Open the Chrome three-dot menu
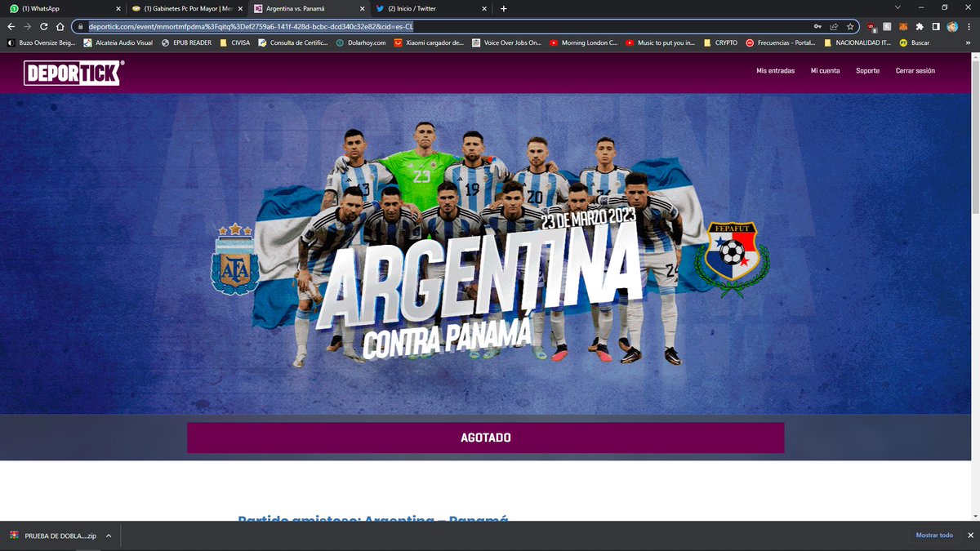 pos(968,26)
